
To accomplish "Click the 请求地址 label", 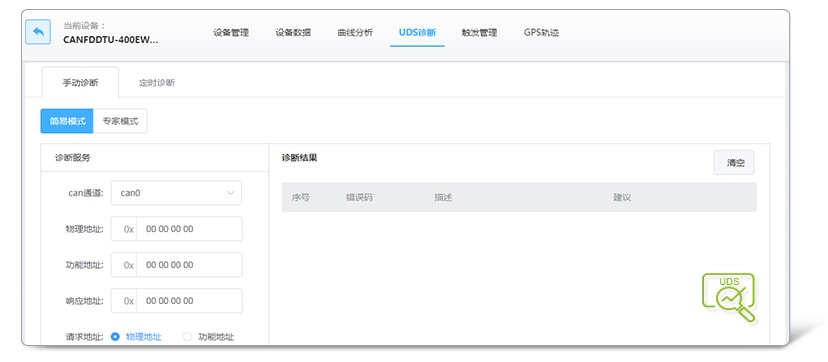I will point(84,337).
